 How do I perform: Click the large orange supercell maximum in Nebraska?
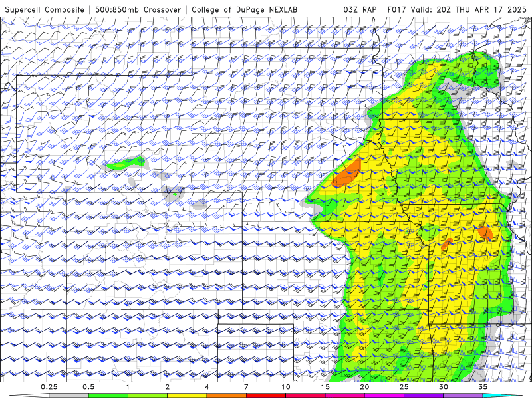[x=348, y=174]
